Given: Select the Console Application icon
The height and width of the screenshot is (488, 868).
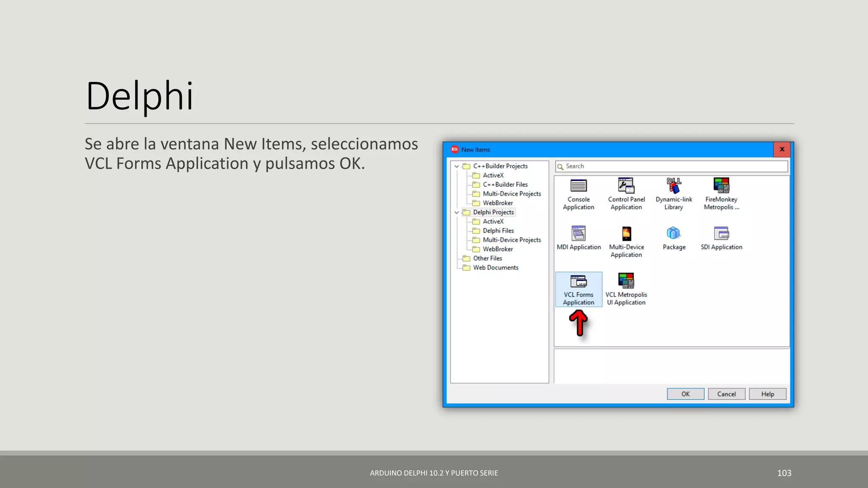Looking at the screenshot, I should 579,195.
